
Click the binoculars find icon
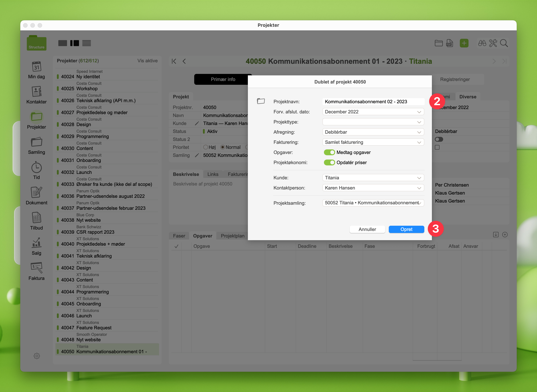tap(482, 43)
